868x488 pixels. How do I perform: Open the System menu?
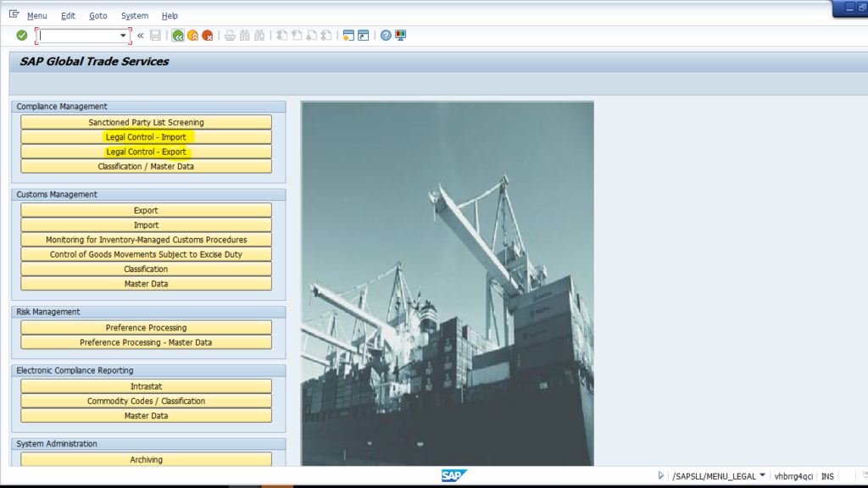135,15
